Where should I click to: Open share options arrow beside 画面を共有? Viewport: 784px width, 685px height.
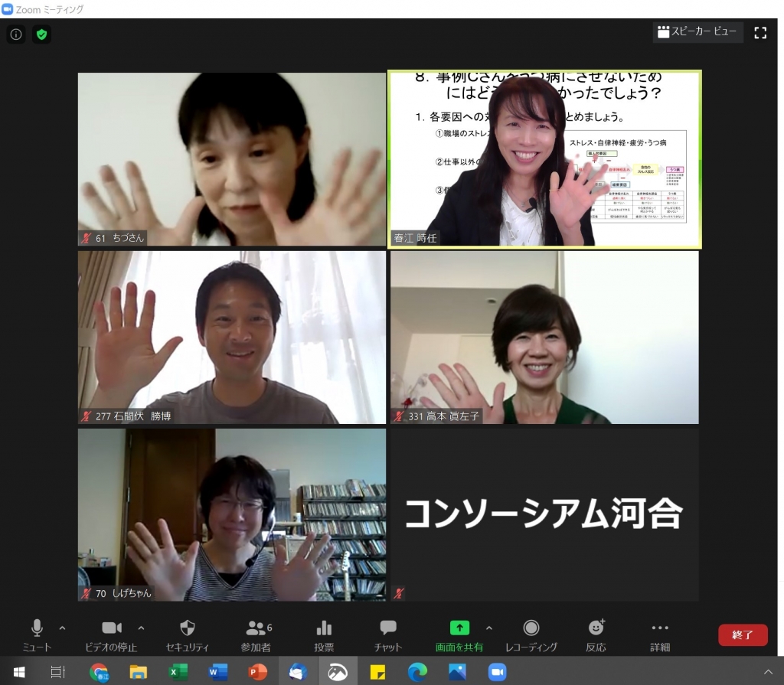[x=489, y=628]
